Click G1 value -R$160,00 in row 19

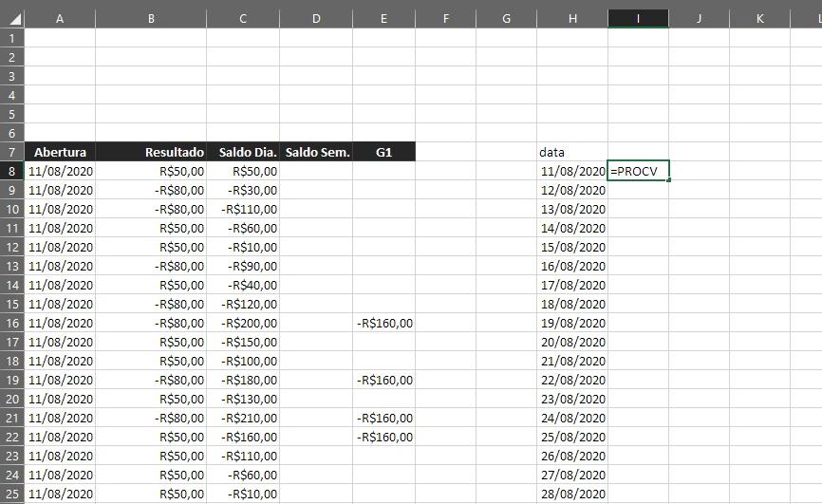coord(383,380)
